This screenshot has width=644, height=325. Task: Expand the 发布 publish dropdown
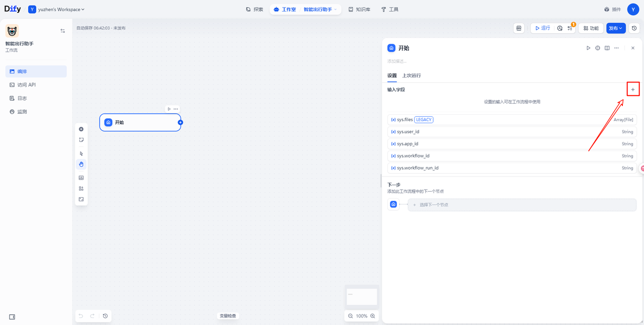click(616, 28)
